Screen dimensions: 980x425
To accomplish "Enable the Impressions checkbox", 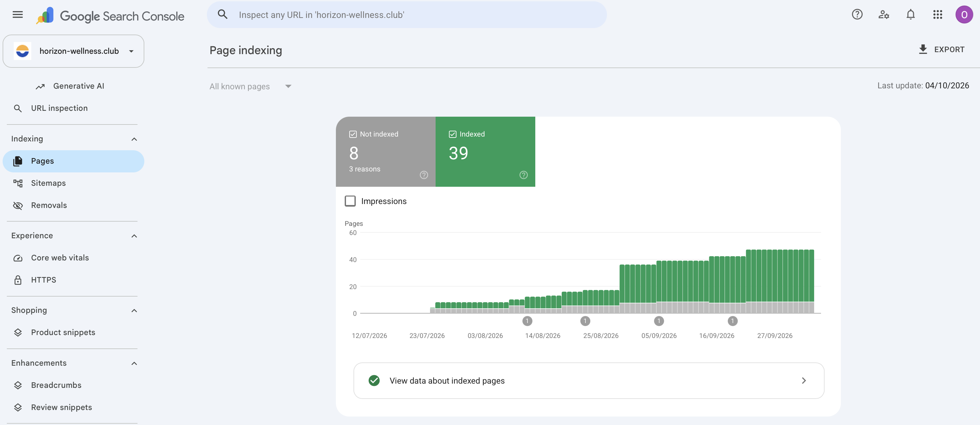I will (x=350, y=201).
